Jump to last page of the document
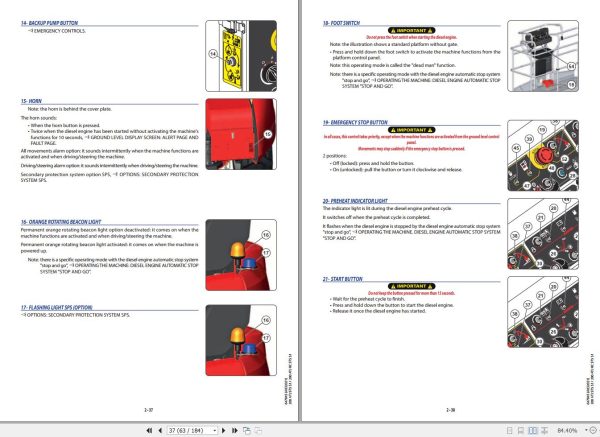The width and height of the screenshot is (600, 437). [235, 430]
